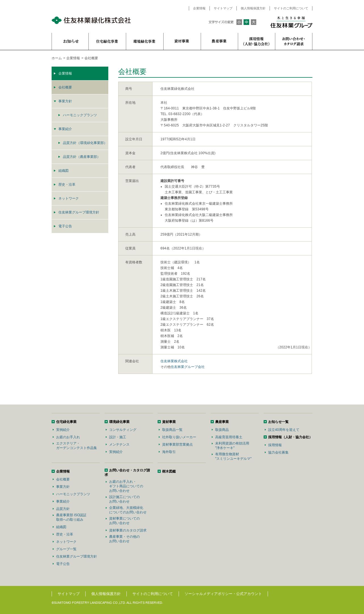Screen dimensions: 364x614
Task: Open 住友林業グループ環境方針 in the sidebar
Action: (x=80, y=212)
